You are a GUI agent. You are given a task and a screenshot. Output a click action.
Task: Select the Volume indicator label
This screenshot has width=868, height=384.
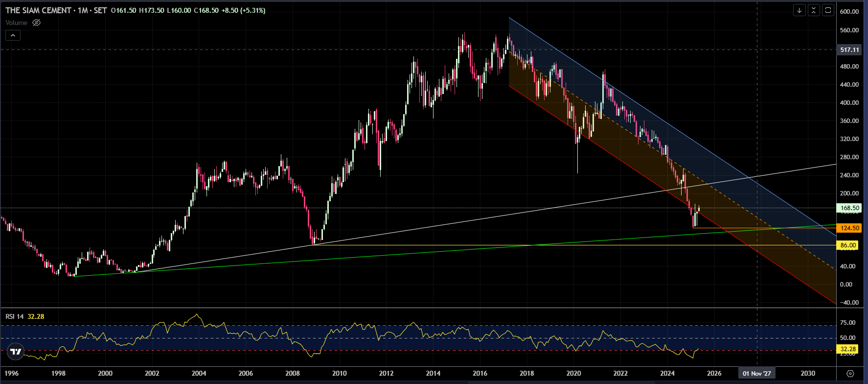[x=17, y=23]
